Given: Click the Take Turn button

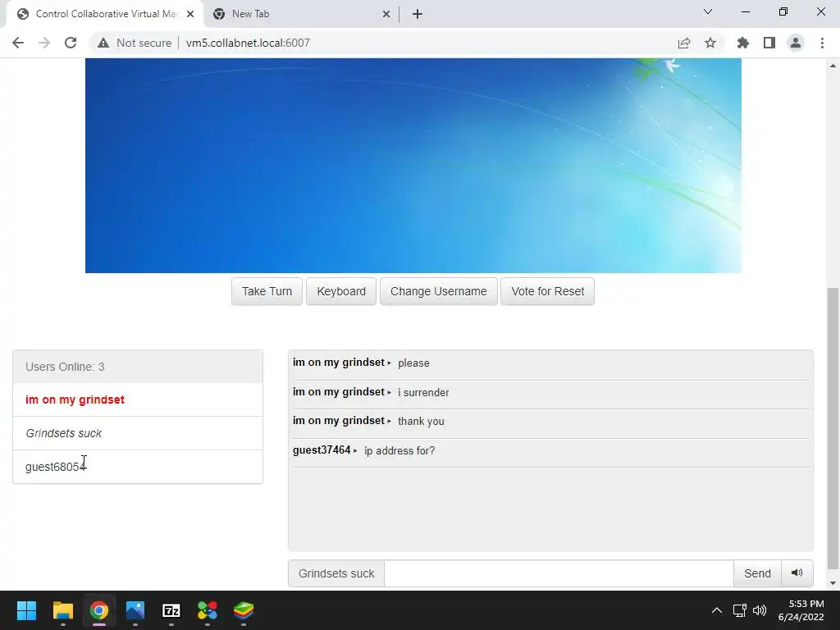Looking at the screenshot, I should (x=267, y=291).
